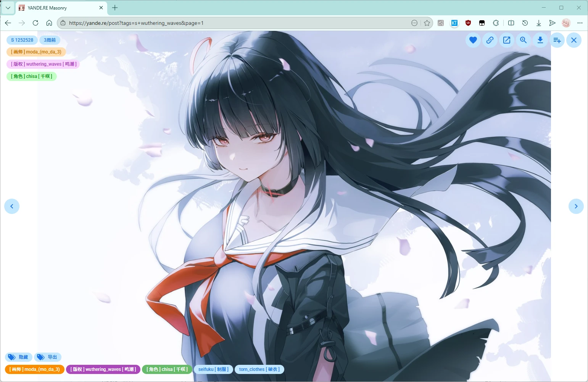View site info lock icon

coord(63,23)
